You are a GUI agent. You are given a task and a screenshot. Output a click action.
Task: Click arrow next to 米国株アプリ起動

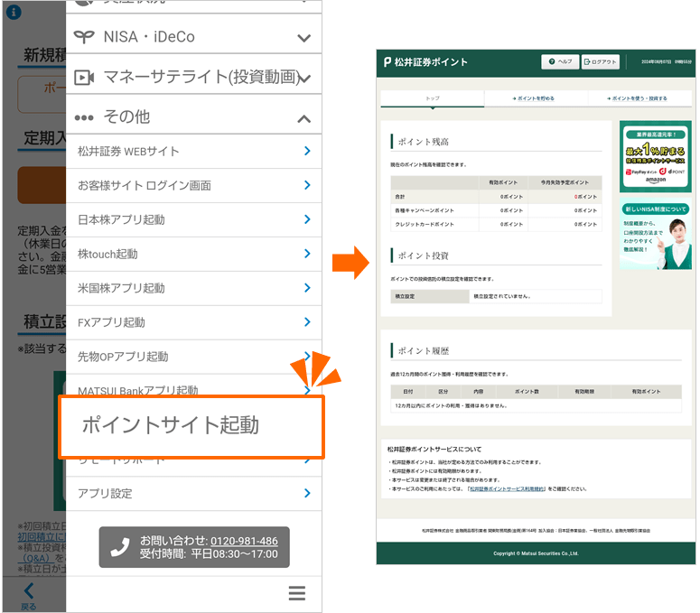tap(307, 288)
